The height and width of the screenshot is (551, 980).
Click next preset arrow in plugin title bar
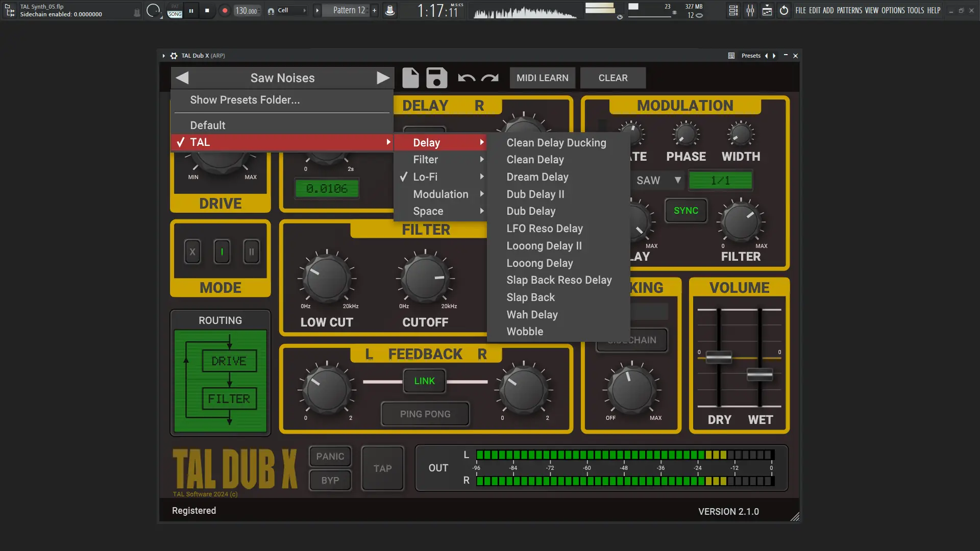tap(774, 56)
